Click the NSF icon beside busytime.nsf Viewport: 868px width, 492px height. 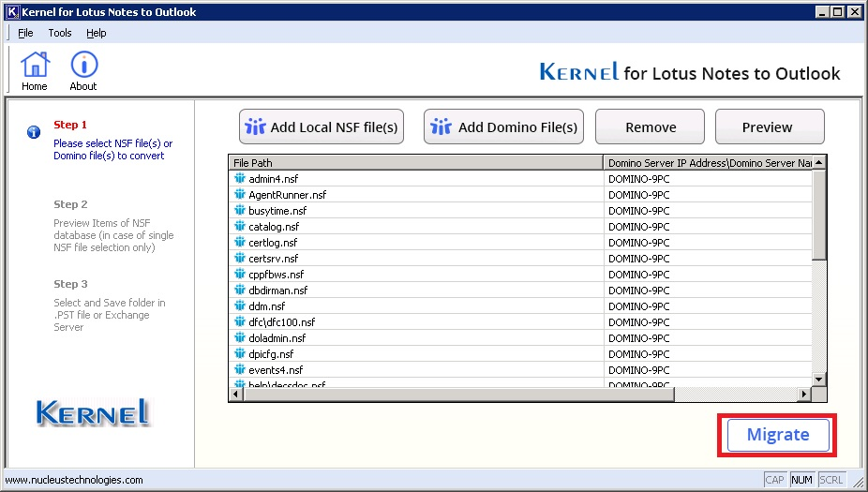pos(240,210)
